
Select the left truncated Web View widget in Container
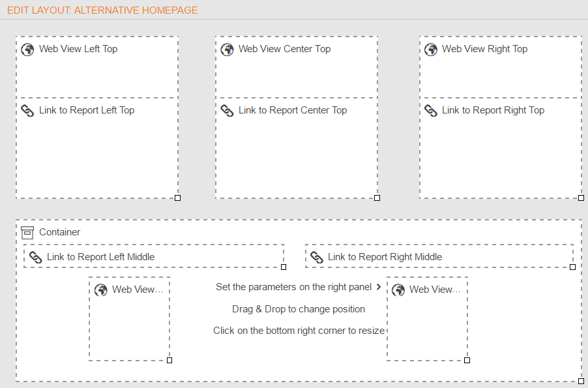129,319
